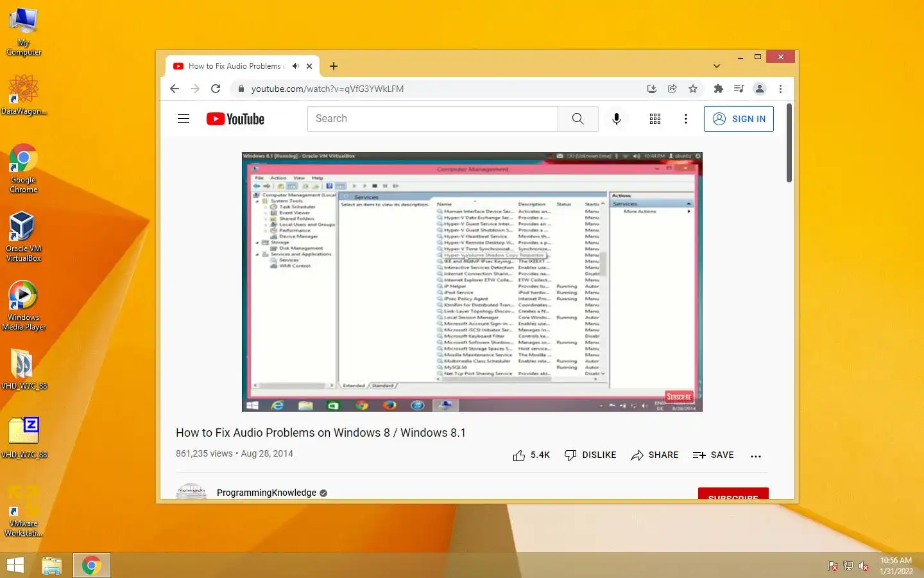The image size is (924, 578).
Task: Select the DataWagon desktop shortcut
Action: click(24, 94)
